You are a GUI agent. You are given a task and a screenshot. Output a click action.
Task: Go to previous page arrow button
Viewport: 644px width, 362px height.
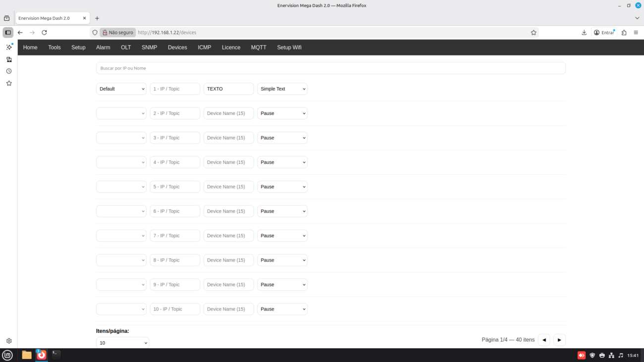pyautogui.click(x=544, y=340)
